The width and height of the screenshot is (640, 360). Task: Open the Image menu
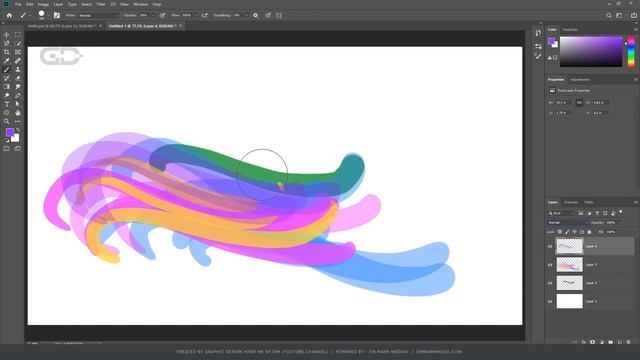click(x=43, y=4)
